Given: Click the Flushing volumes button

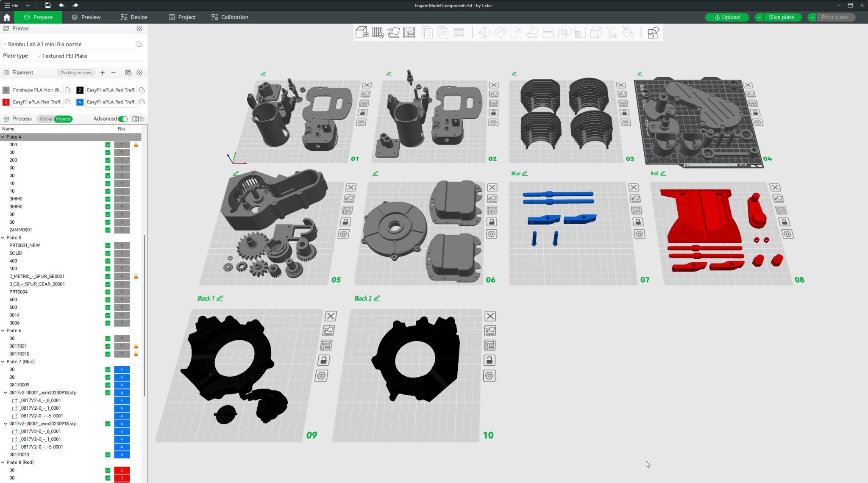Looking at the screenshot, I should [76, 73].
